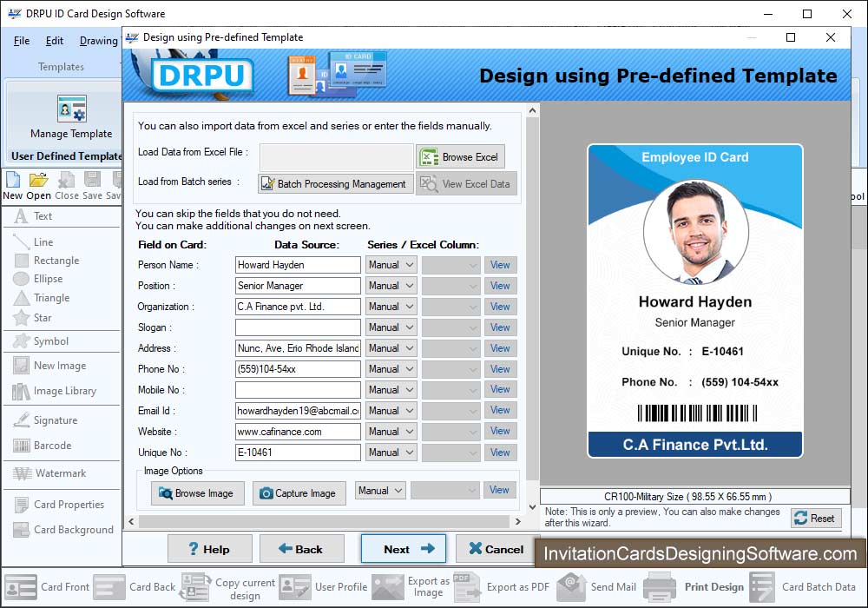Click into the empty Slogan field

click(298, 327)
